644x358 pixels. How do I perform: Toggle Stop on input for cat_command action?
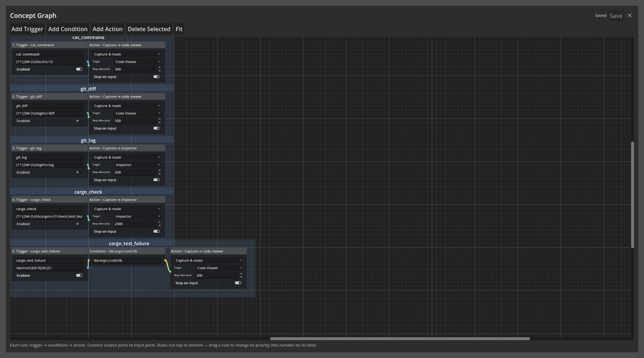click(157, 77)
